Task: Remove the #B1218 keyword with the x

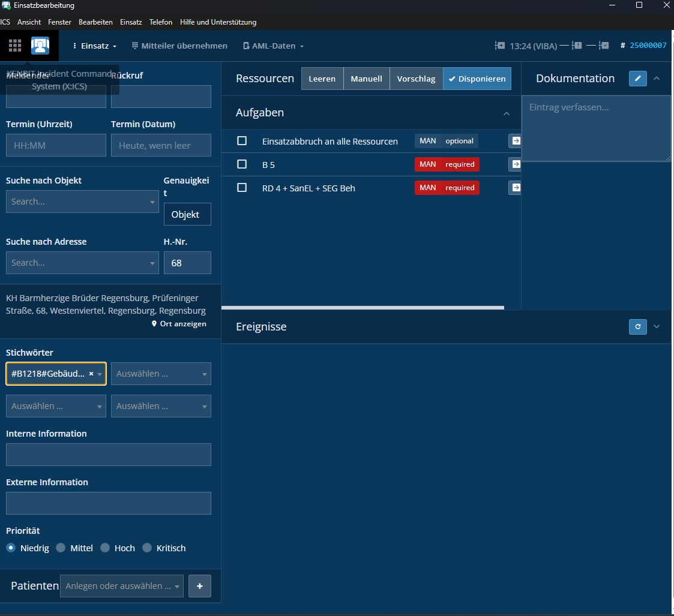Action: pyautogui.click(x=91, y=374)
